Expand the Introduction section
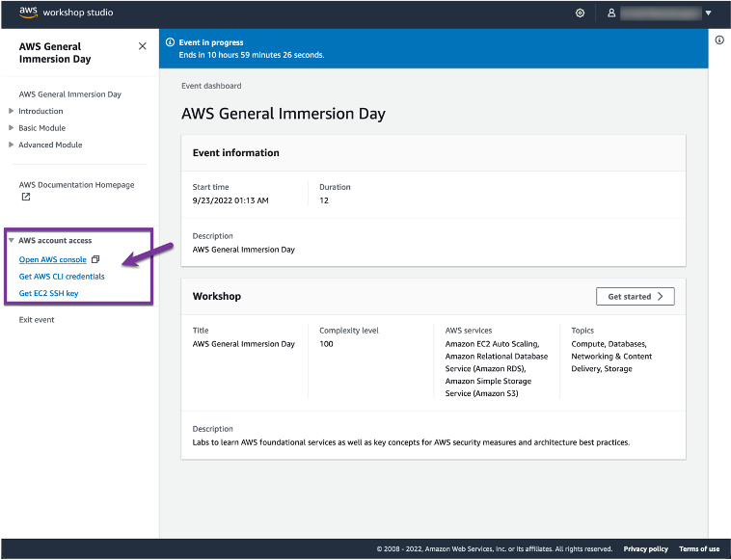The image size is (731, 560). [11, 111]
